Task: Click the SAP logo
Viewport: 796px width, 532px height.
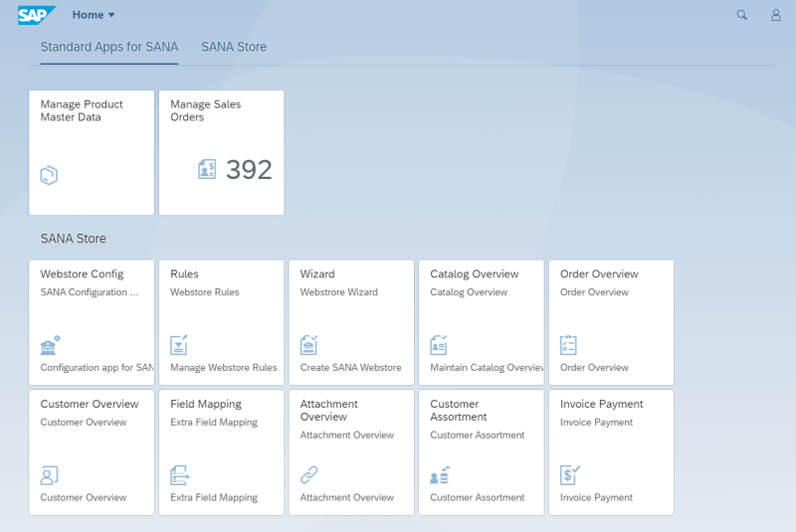Action: tap(37, 15)
